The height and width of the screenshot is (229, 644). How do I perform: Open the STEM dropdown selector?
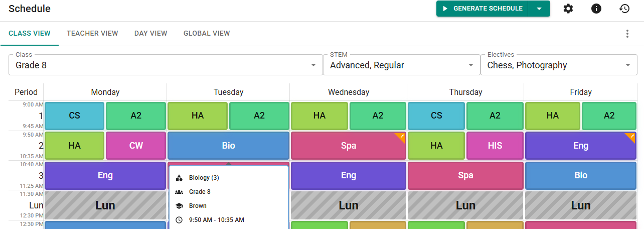click(x=401, y=65)
